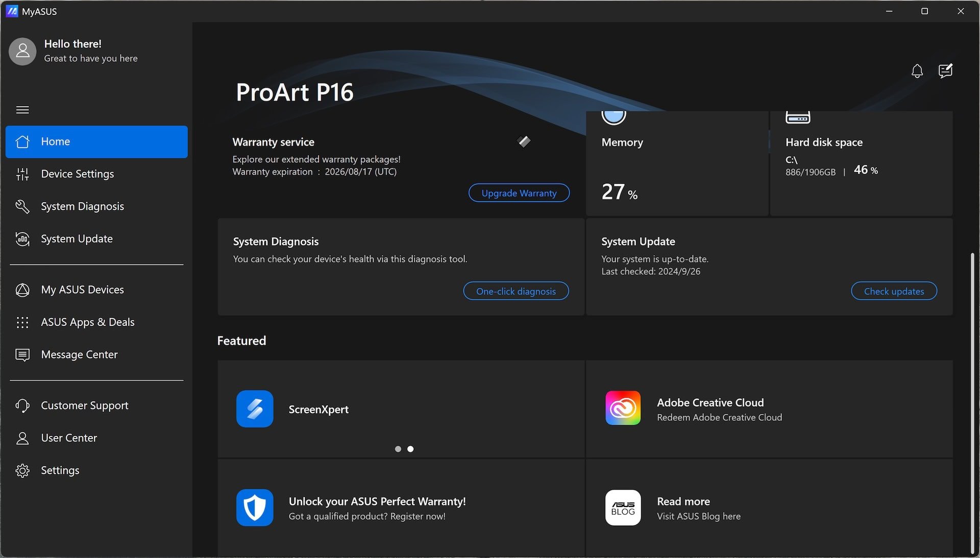
Task: Open the feedback note icon
Action: click(x=945, y=71)
